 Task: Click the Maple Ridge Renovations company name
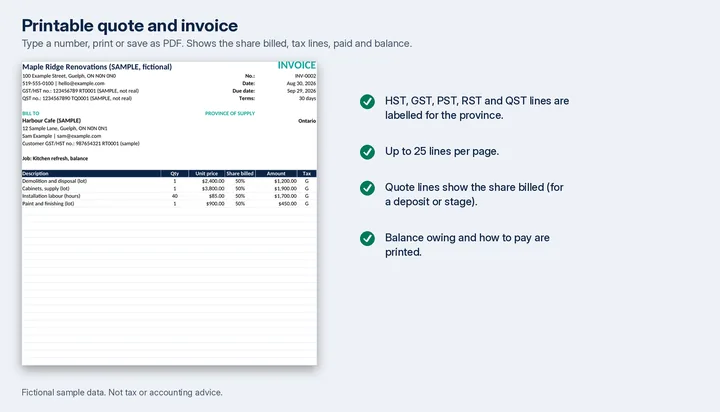97,67
